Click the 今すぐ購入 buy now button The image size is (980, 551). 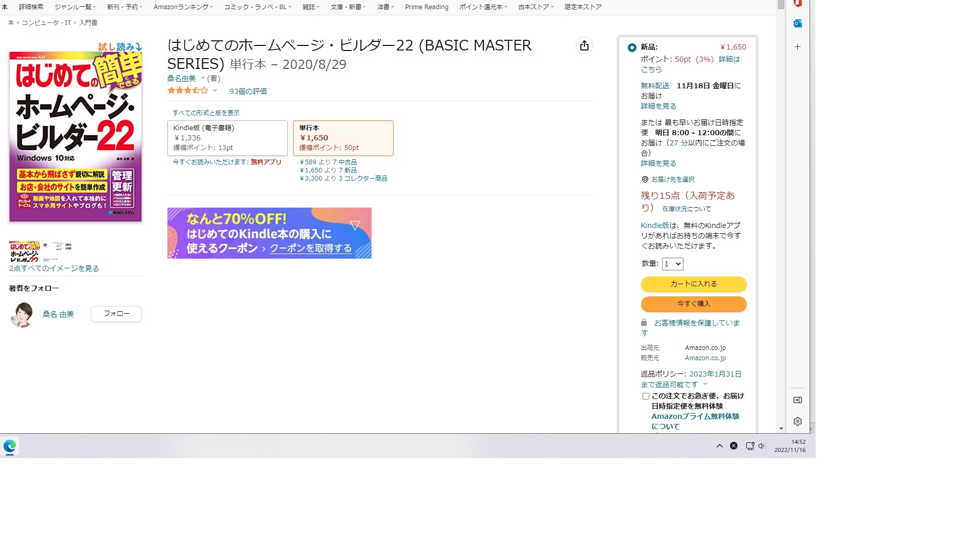click(694, 304)
